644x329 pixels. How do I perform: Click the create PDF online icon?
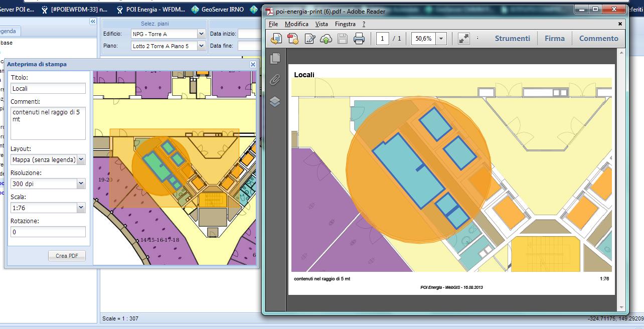click(x=293, y=39)
